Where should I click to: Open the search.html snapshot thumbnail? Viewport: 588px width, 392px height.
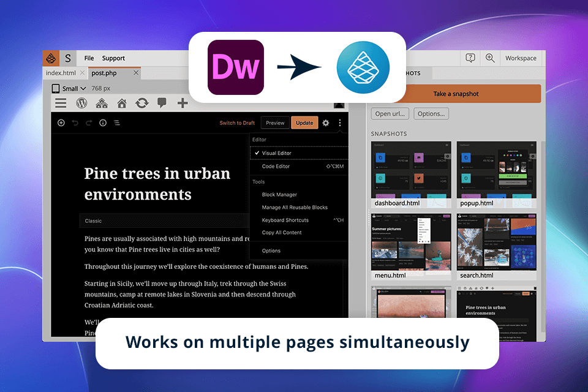point(497,247)
